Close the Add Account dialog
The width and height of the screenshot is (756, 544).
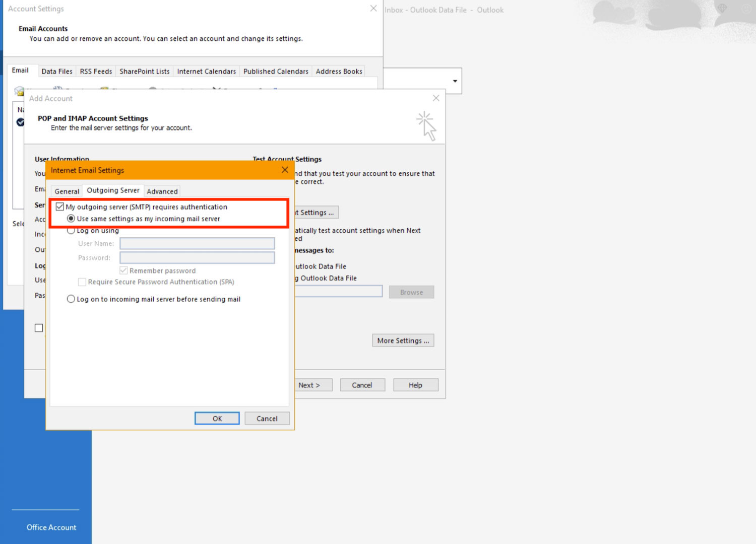436,98
